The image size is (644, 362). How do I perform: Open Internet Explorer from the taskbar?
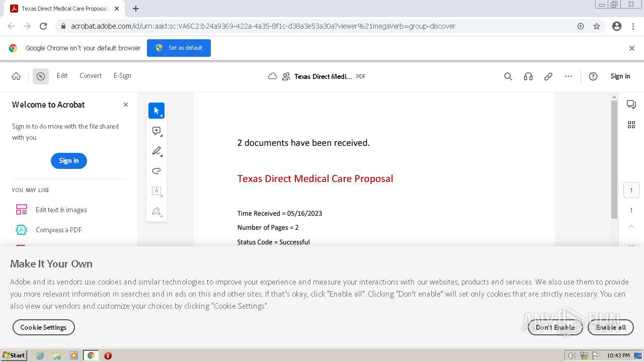[40, 355]
